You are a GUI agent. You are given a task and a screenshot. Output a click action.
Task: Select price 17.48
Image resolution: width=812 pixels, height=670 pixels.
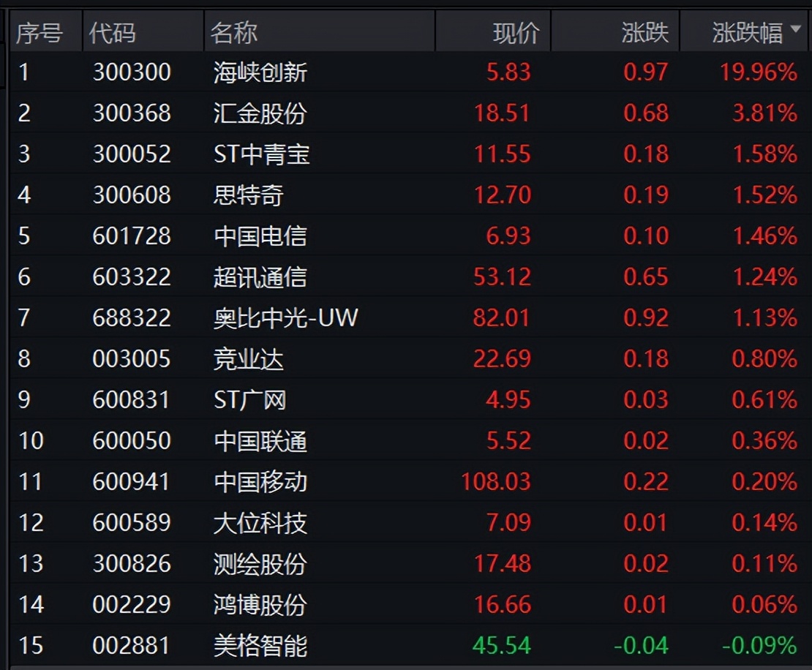(x=503, y=563)
